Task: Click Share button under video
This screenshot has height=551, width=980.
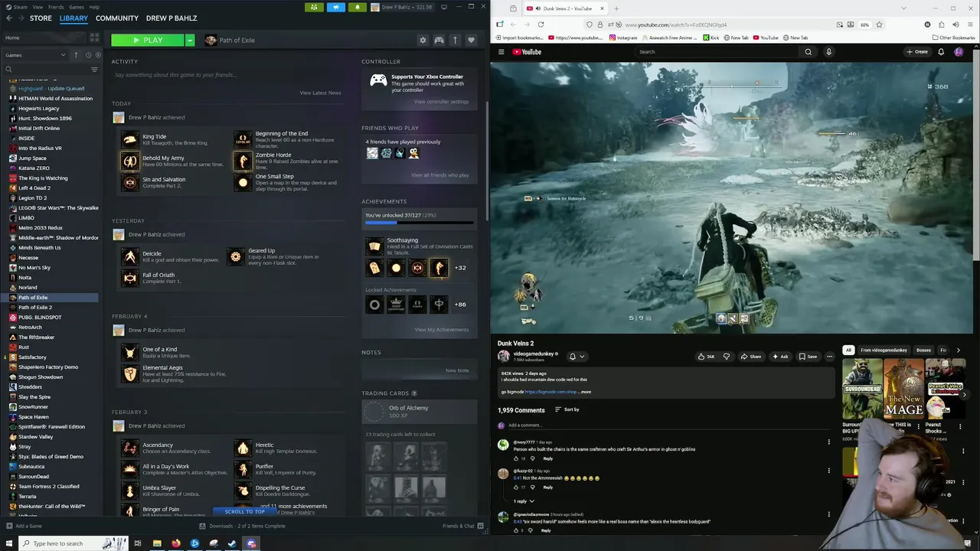Action: tap(750, 357)
